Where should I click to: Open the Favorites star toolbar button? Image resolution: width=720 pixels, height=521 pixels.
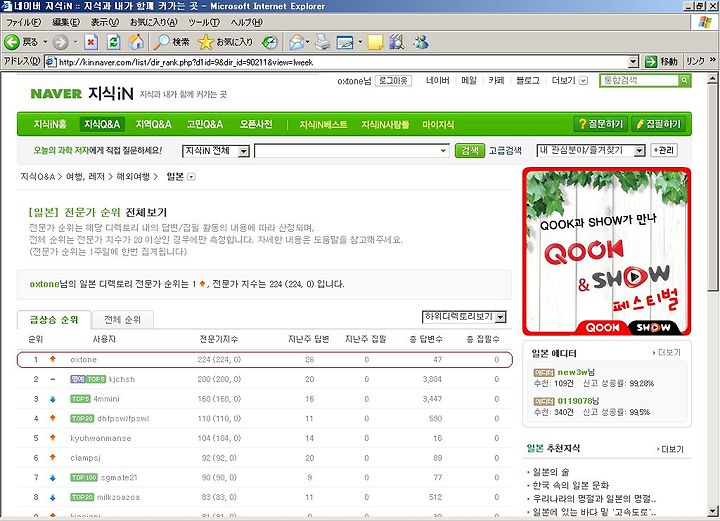225,42
